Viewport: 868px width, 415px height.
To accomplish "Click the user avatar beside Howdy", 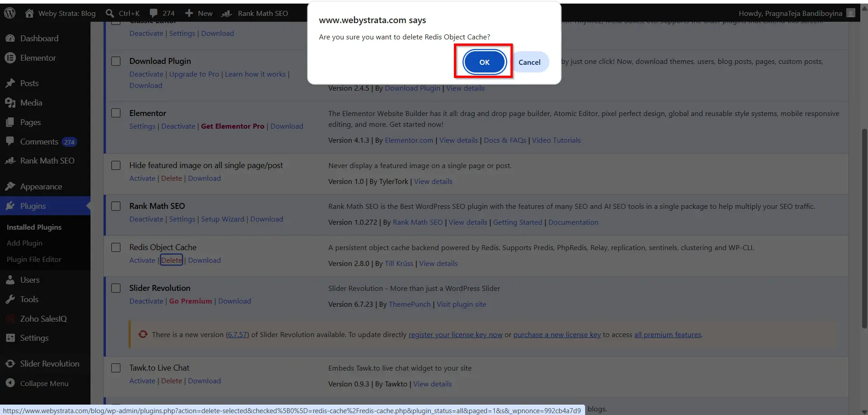I will [851, 13].
